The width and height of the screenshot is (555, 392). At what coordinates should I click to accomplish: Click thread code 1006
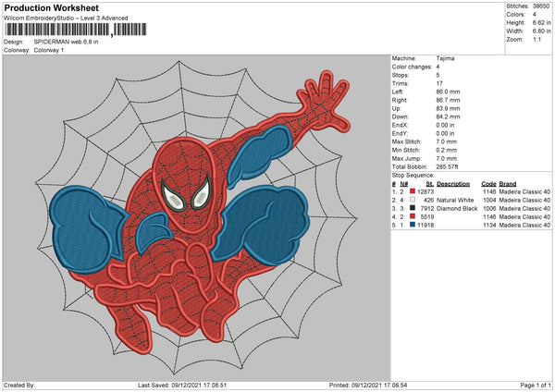click(x=489, y=209)
